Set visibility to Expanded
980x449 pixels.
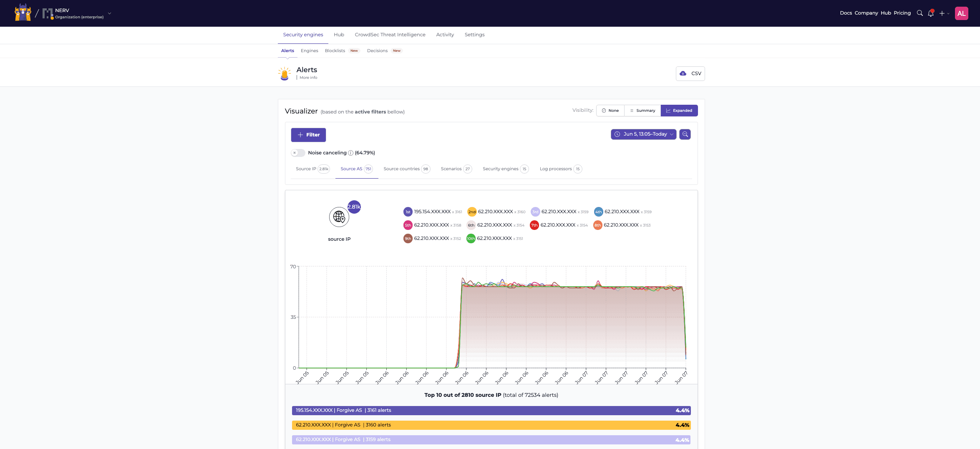679,111
